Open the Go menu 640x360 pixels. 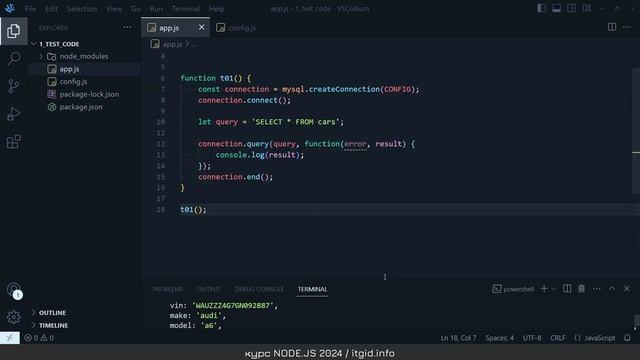pyautogui.click(x=136, y=9)
